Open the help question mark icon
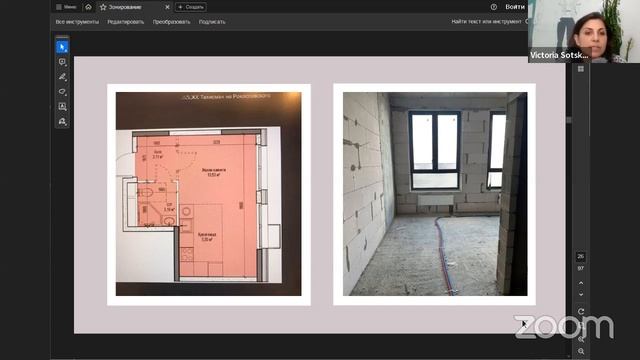640x360 pixels. [493, 7]
